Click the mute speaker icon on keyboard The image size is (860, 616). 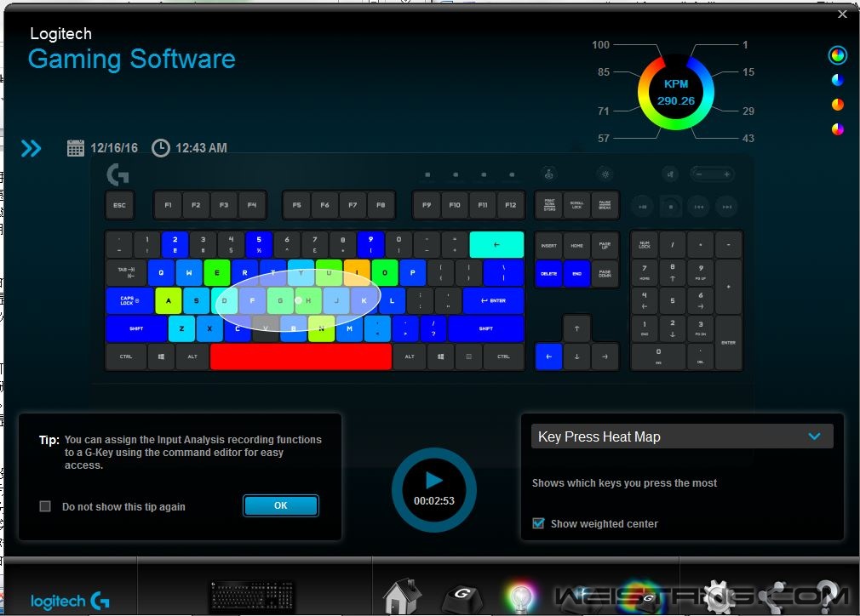pos(670,174)
